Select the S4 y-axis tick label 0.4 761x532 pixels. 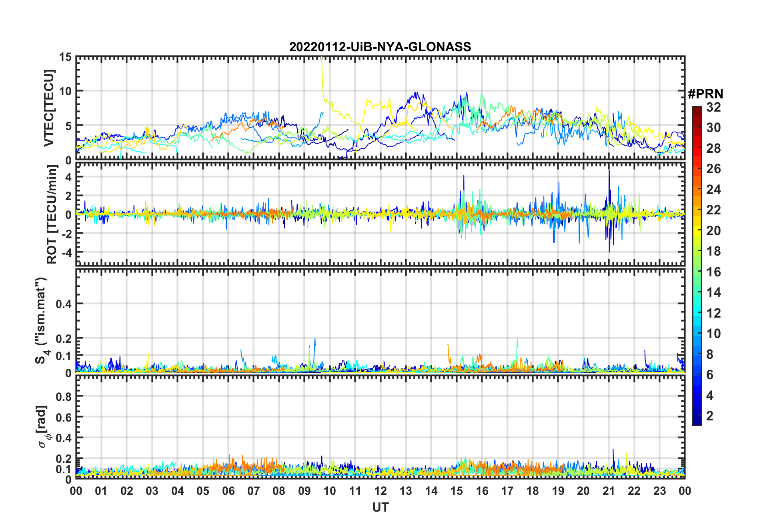pyautogui.click(x=64, y=304)
